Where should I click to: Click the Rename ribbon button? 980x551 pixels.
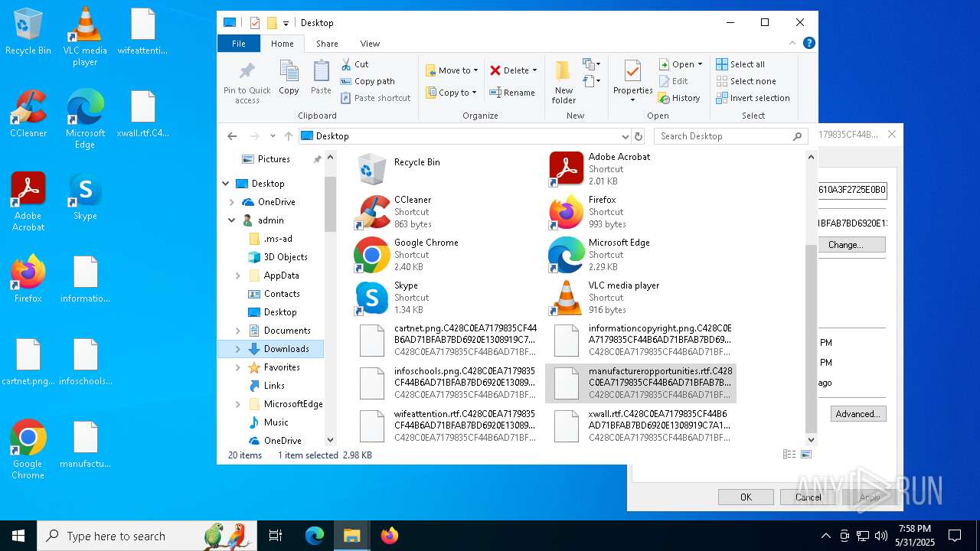512,93
